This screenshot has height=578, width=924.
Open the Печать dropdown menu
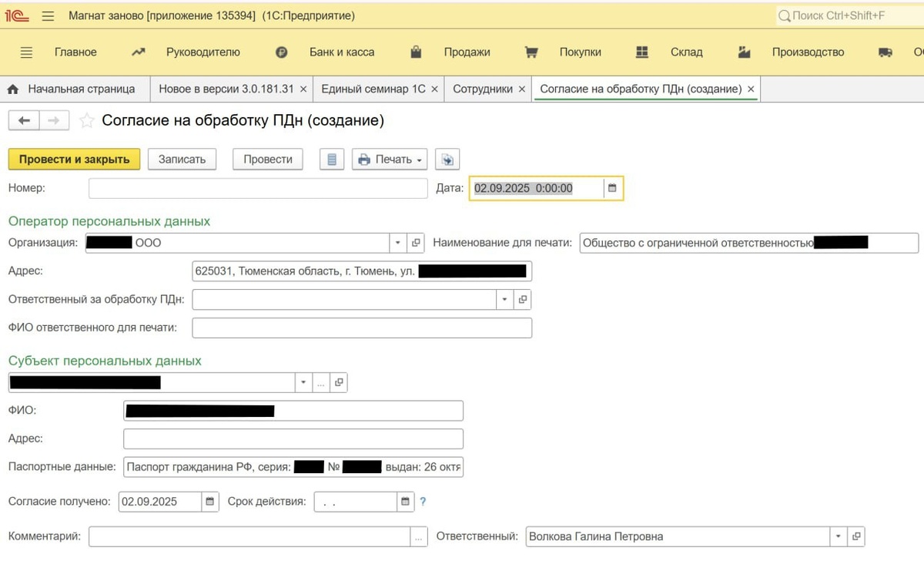[x=389, y=160]
